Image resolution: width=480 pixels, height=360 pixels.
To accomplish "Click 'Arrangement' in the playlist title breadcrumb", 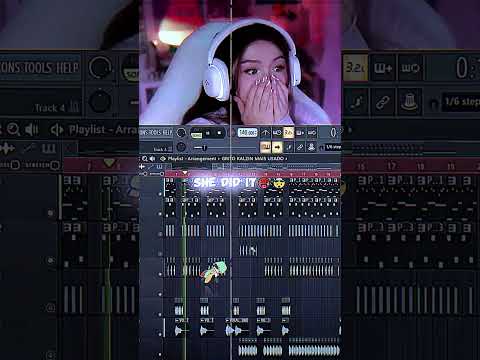I will point(202,159).
